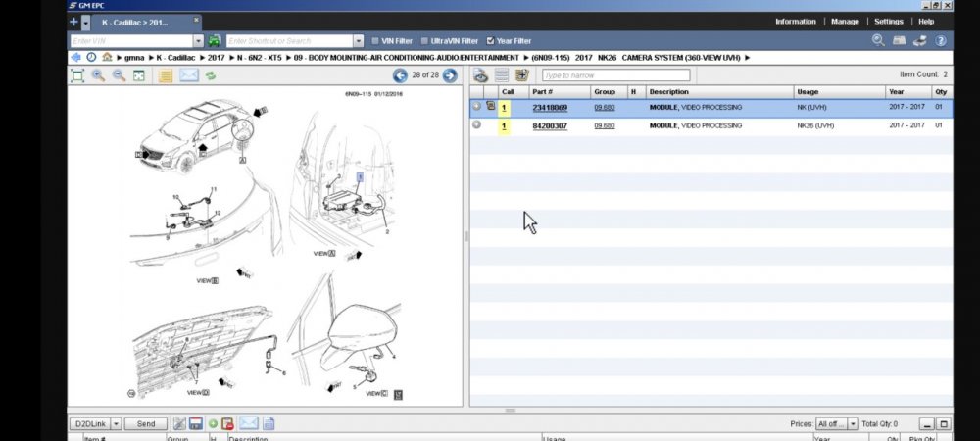980x441 pixels.
Task: Zoom in on the parts illustration
Action: (x=98, y=75)
